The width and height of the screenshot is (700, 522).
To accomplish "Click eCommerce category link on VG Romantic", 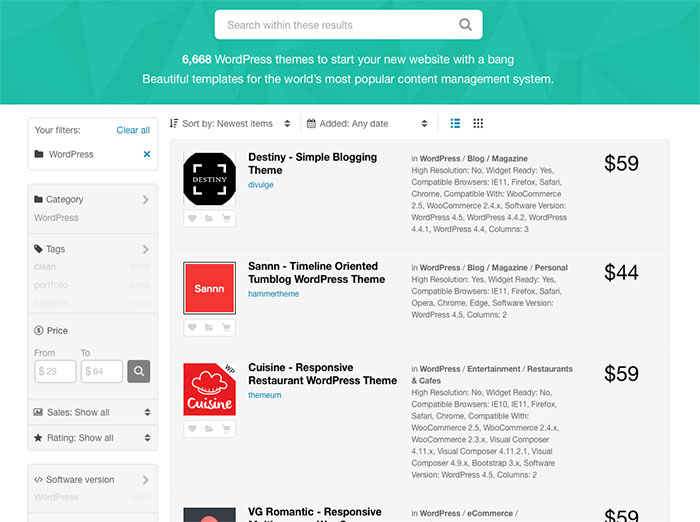I will pyautogui.click(x=490, y=514).
